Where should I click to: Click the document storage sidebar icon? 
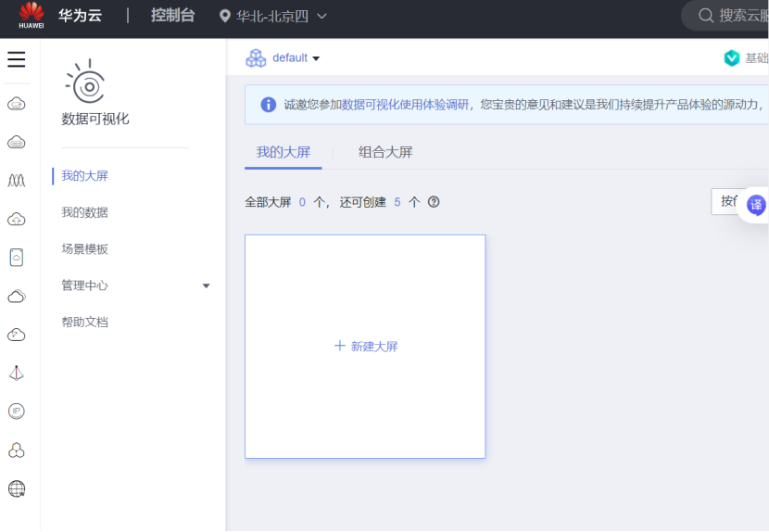16,257
